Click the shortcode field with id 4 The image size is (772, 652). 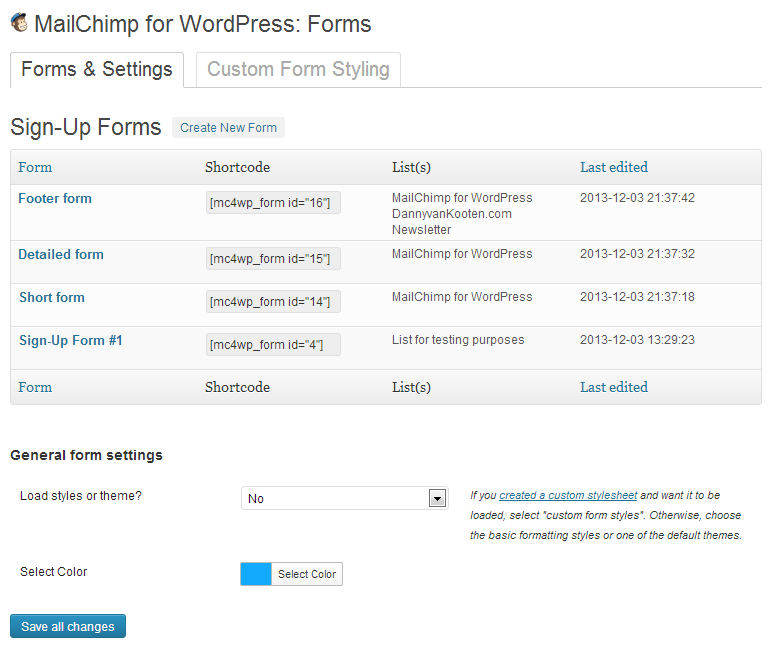coord(273,345)
